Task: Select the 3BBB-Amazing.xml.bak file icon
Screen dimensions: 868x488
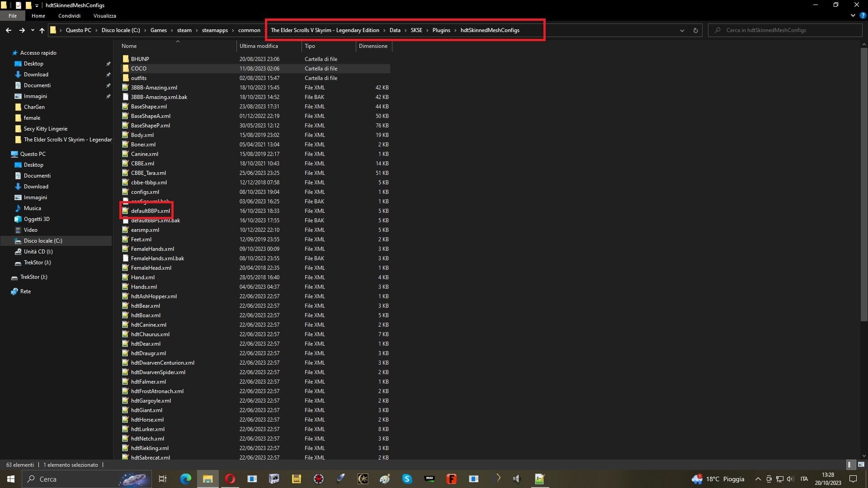Action: tap(126, 97)
